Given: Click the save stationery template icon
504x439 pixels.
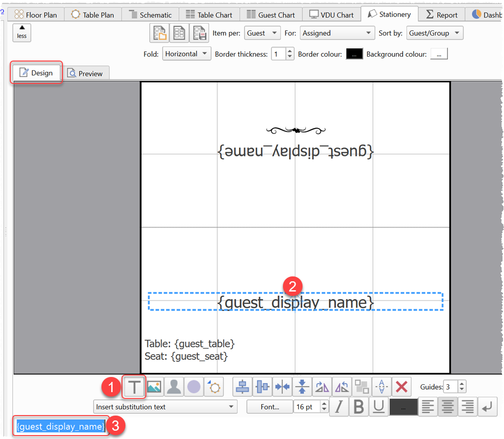Looking at the screenshot, I should (199, 33).
